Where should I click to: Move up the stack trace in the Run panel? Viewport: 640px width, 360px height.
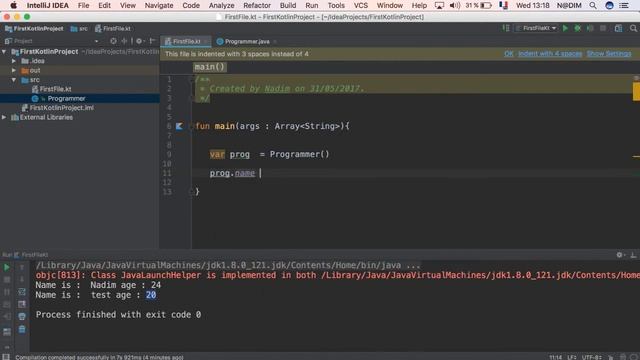tap(22, 268)
